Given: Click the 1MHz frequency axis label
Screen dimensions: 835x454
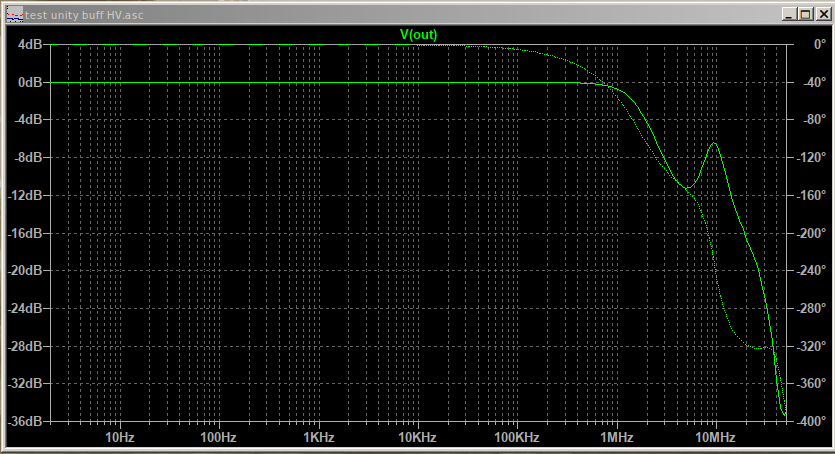Looking at the screenshot, I should 617,438.
